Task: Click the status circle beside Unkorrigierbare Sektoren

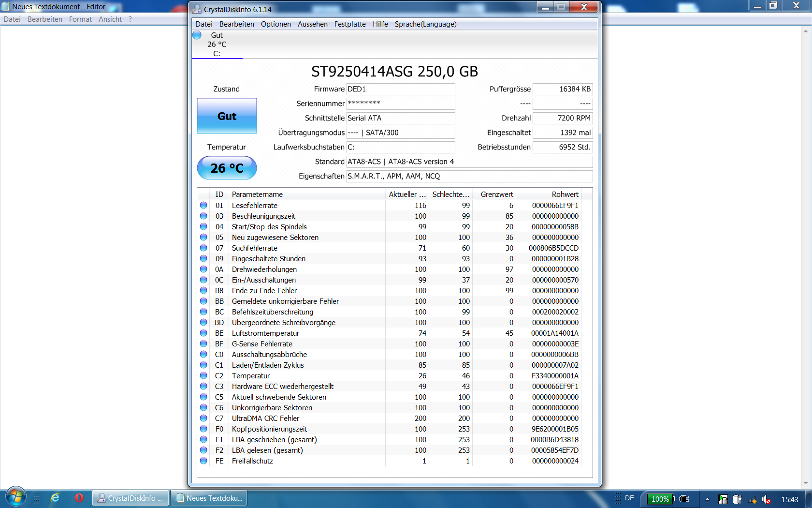Action: (203, 407)
